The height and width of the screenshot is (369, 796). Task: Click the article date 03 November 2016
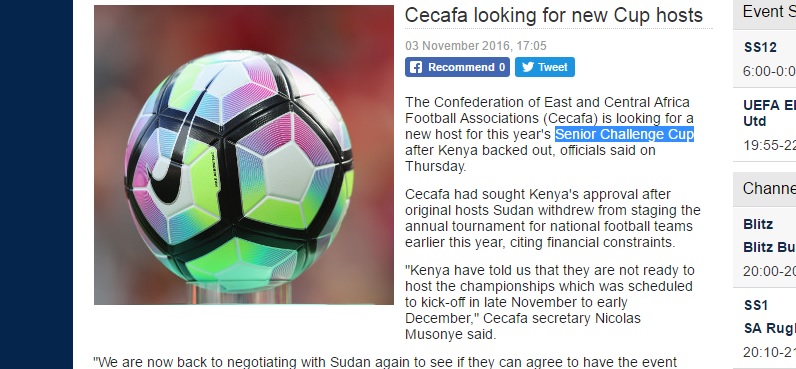click(x=457, y=46)
